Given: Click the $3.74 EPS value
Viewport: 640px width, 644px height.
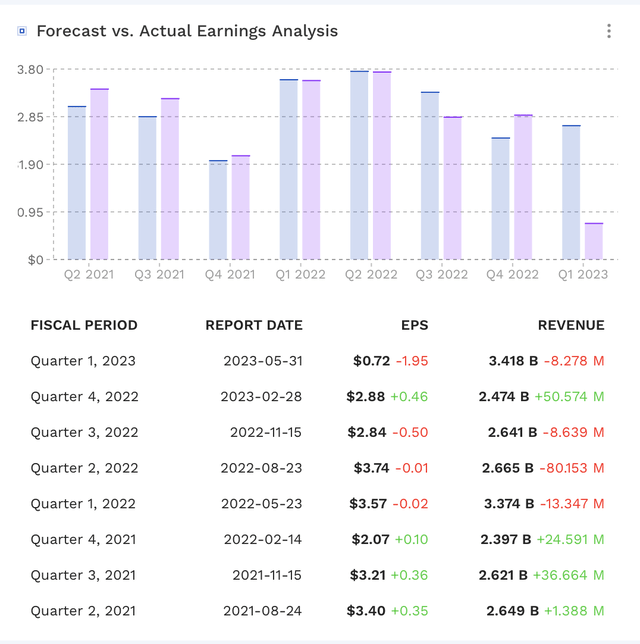Looking at the screenshot, I should tap(371, 468).
